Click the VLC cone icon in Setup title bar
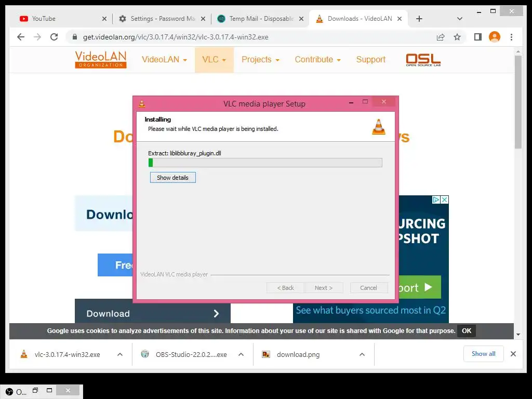The width and height of the screenshot is (532, 399). pyautogui.click(x=142, y=103)
